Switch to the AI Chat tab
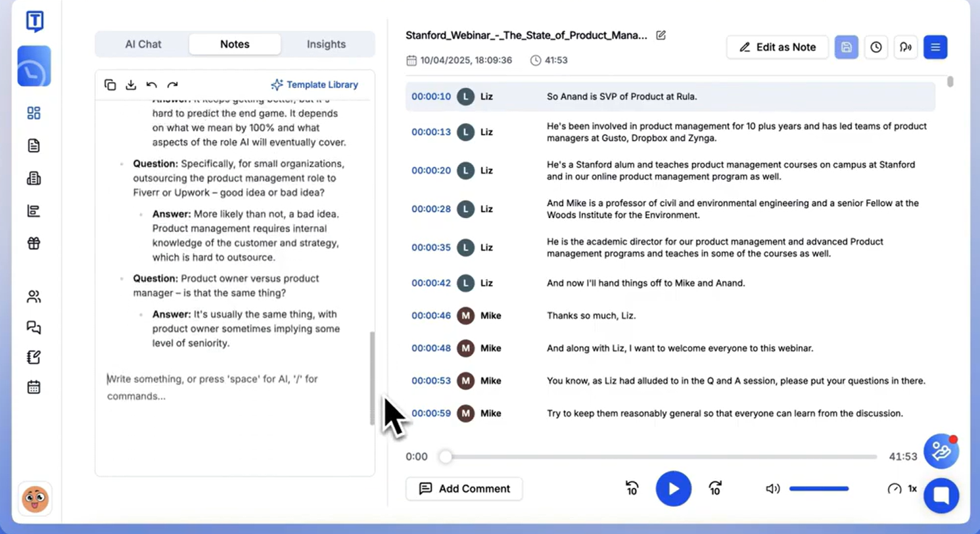Image resolution: width=980 pixels, height=534 pixels. (x=143, y=44)
